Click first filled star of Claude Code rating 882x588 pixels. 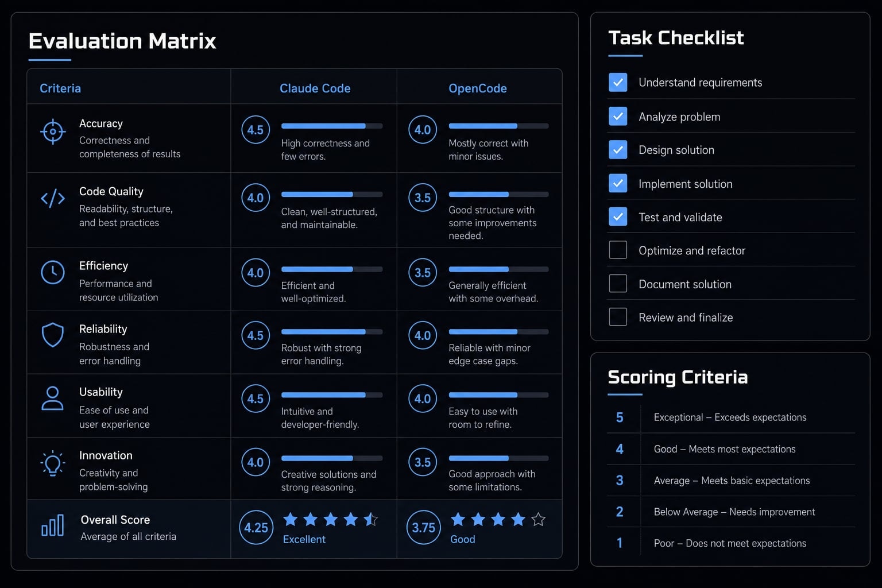pyautogui.click(x=291, y=520)
